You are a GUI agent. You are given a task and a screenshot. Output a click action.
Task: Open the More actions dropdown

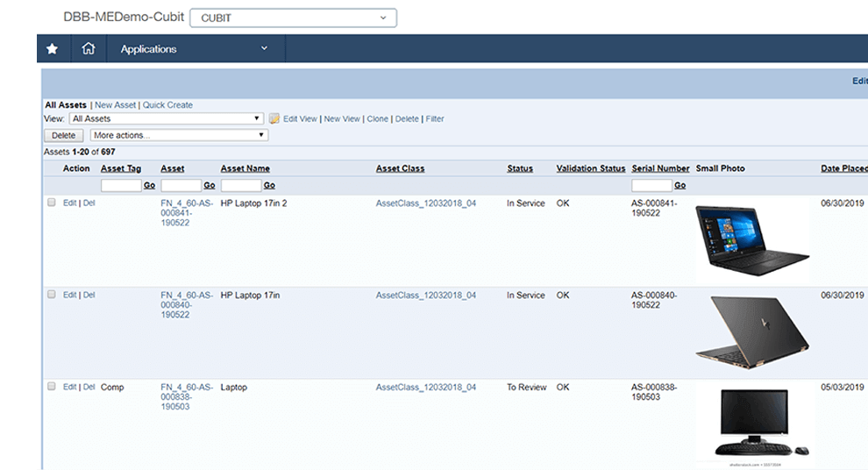coord(179,135)
